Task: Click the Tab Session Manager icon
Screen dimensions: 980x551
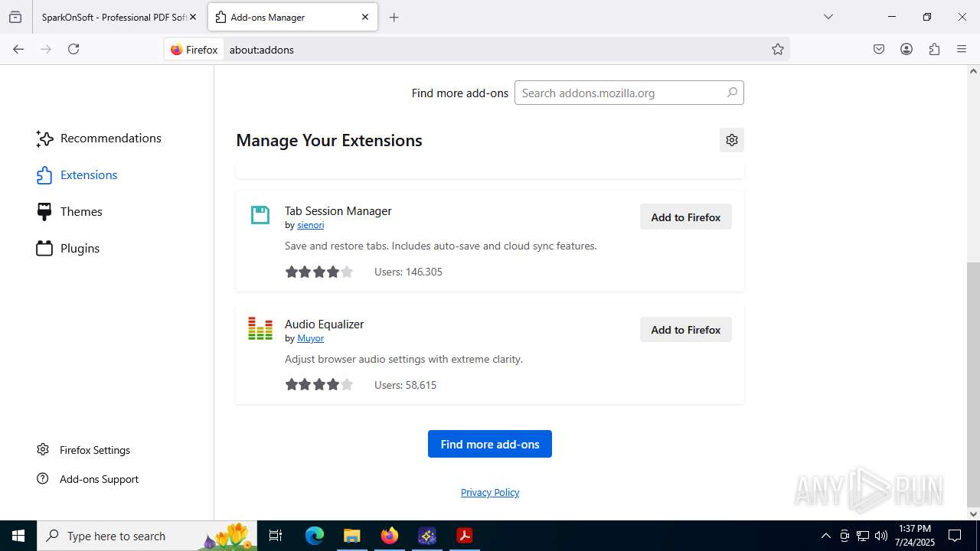Action: (x=260, y=215)
